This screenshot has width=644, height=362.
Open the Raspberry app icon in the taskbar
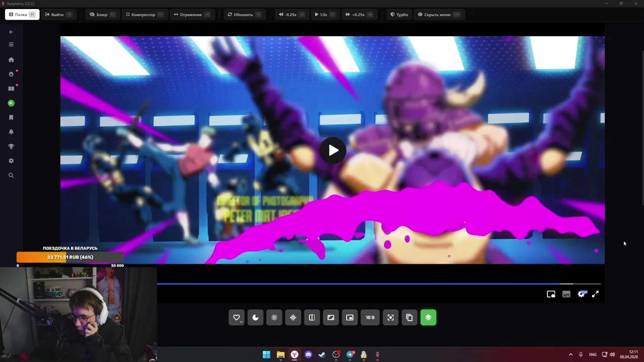(x=377, y=355)
